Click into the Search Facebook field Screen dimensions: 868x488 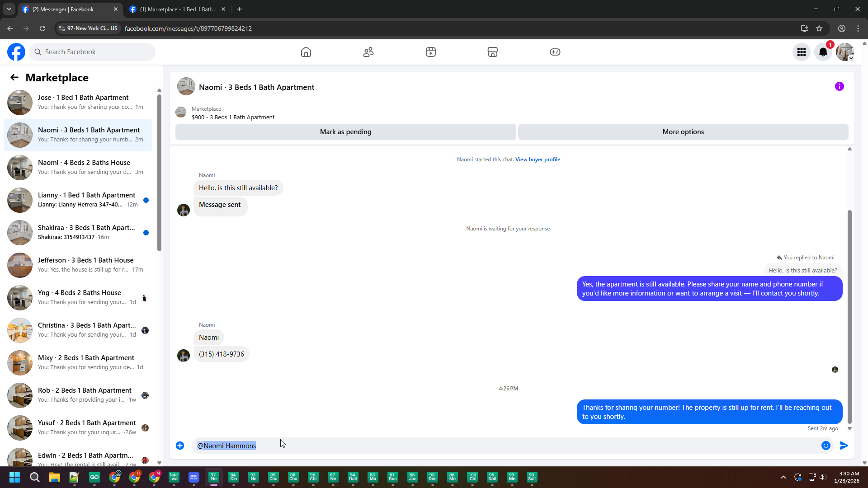92,52
